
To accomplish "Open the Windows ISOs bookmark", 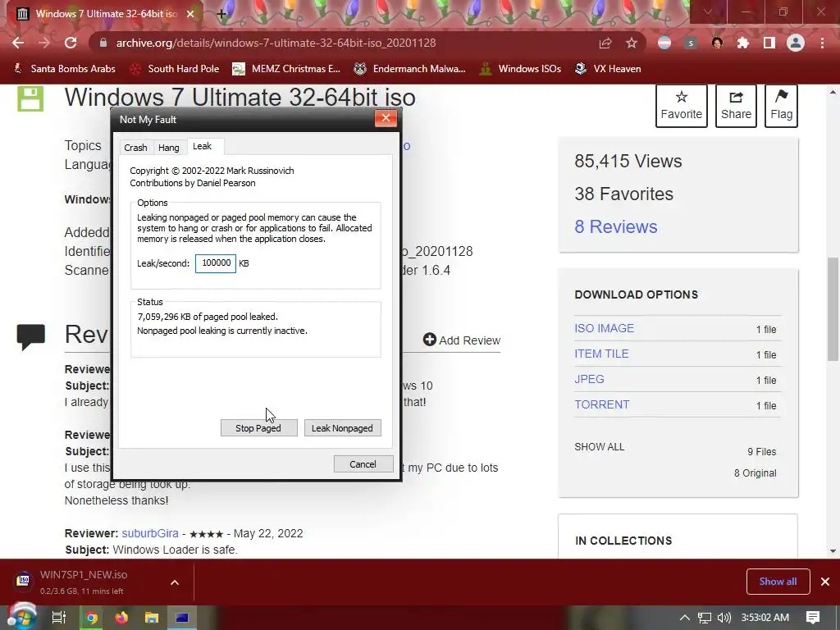I will 520,69.
